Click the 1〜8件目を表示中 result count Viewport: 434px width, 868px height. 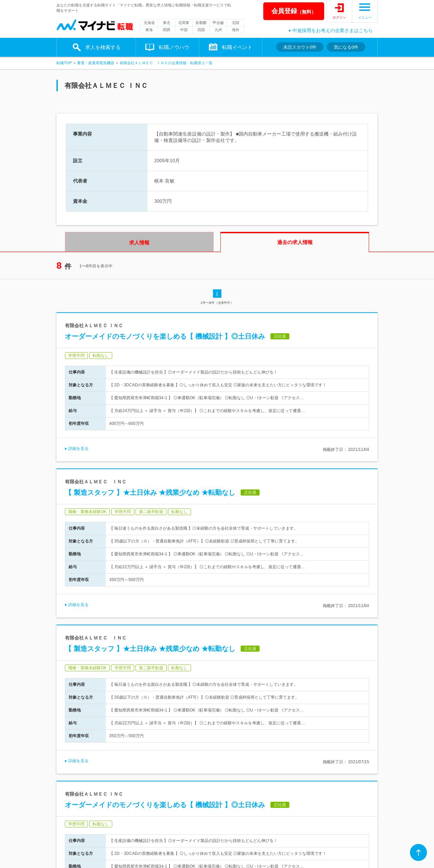coord(96,266)
